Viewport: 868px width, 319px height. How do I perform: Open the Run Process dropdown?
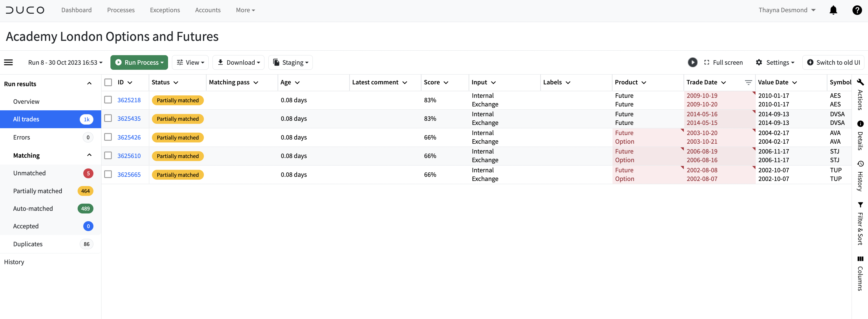[x=139, y=62]
